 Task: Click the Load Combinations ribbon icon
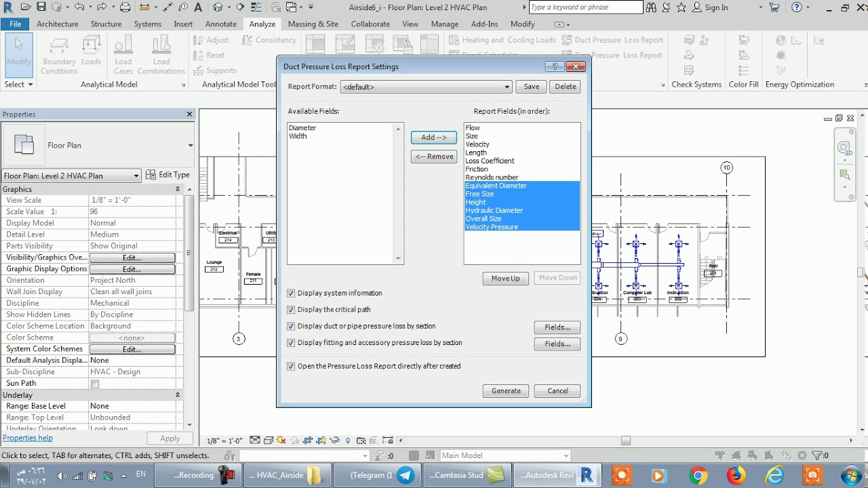click(x=161, y=56)
